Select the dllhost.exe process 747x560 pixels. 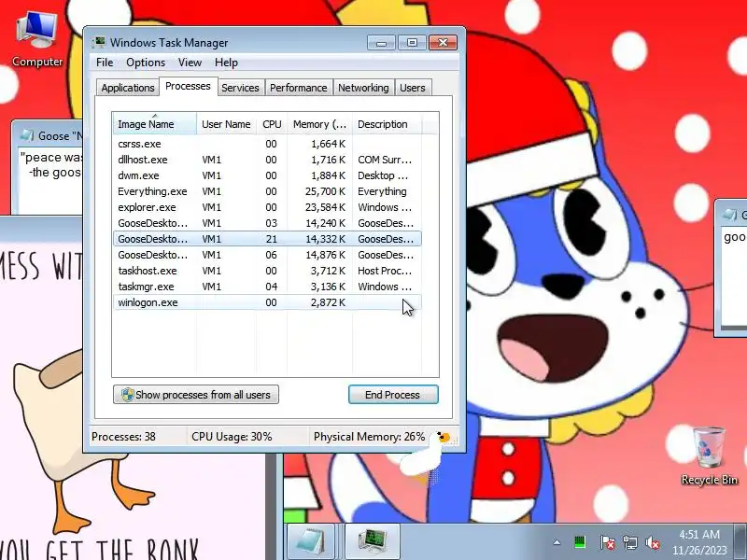pyautogui.click(x=267, y=160)
